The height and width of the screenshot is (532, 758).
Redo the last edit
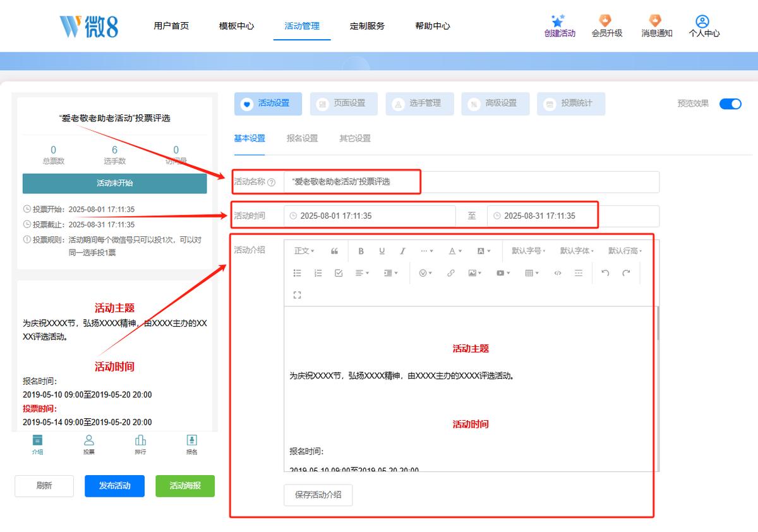626,273
